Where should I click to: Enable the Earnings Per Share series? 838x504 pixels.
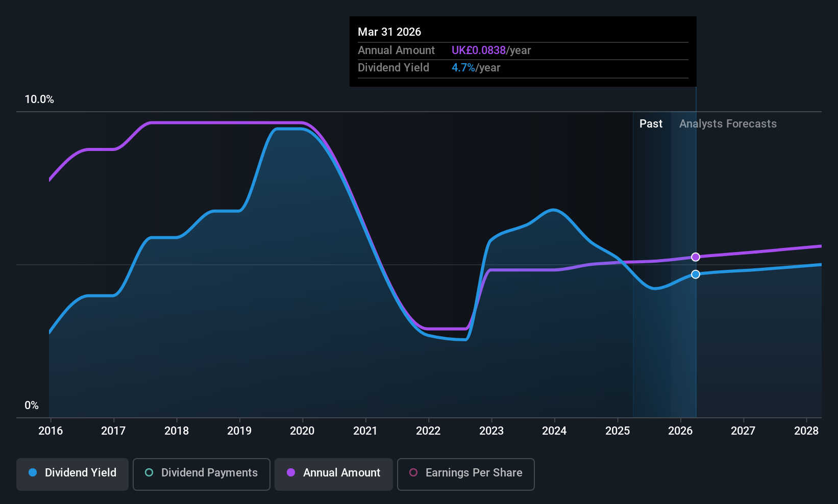pyautogui.click(x=465, y=474)
